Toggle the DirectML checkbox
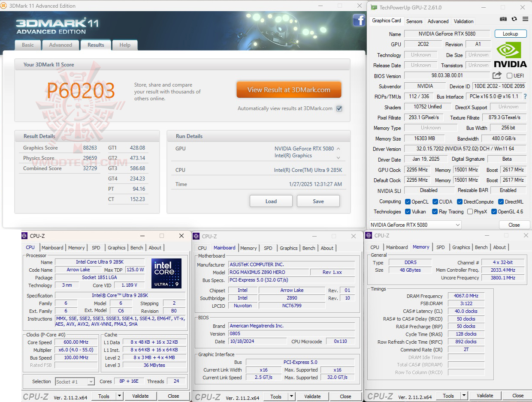532x402 pixels. point(501,201)
